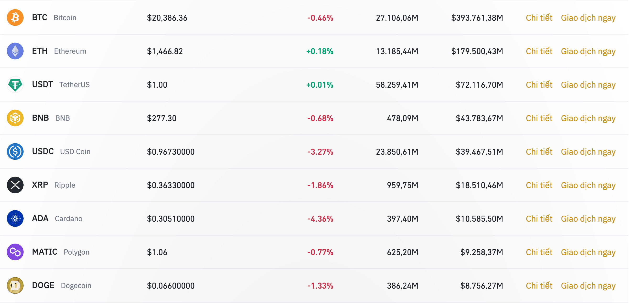The height and width of the screenshot is (303, 644).
Task: Click Giao dịch ngay for BNB
Action: click(x=588, y=119)
